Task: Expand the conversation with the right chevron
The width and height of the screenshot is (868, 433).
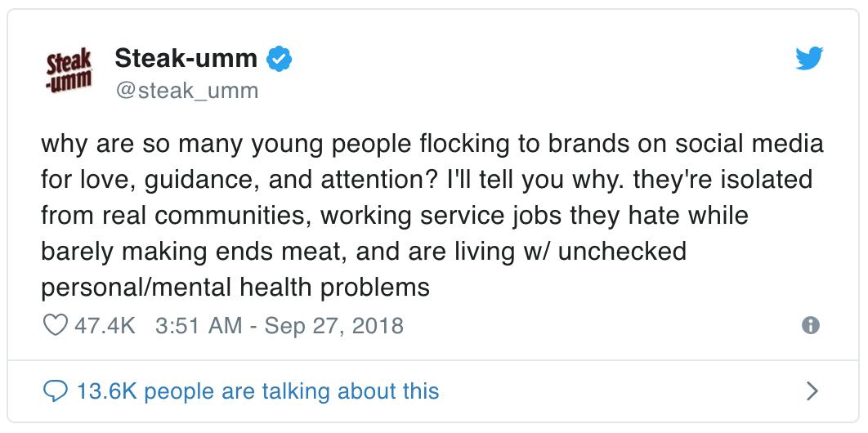Action: 812,391
